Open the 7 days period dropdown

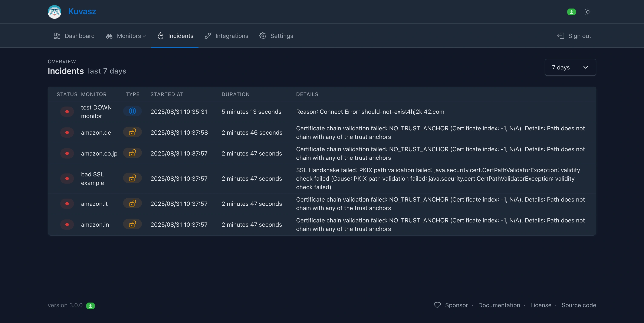click(570, 67)
